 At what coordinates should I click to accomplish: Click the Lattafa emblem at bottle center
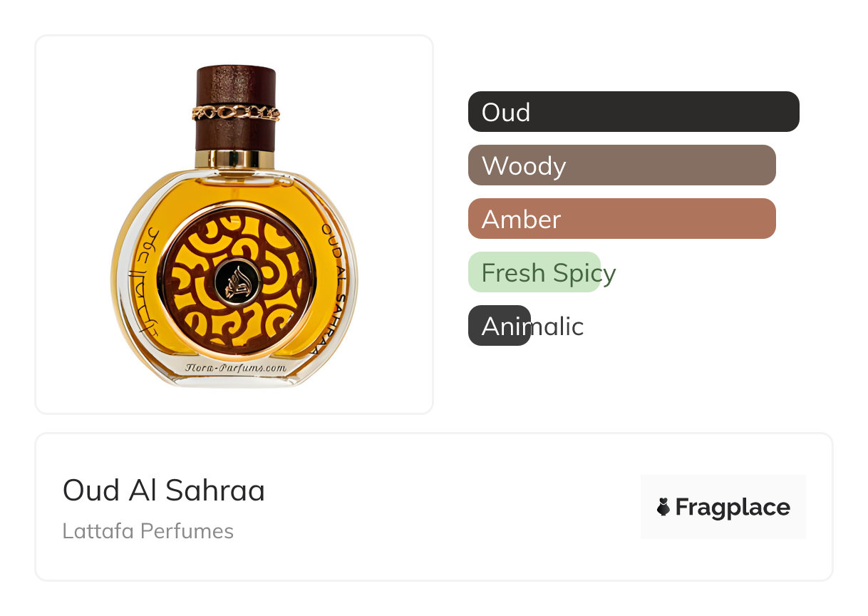235,280
